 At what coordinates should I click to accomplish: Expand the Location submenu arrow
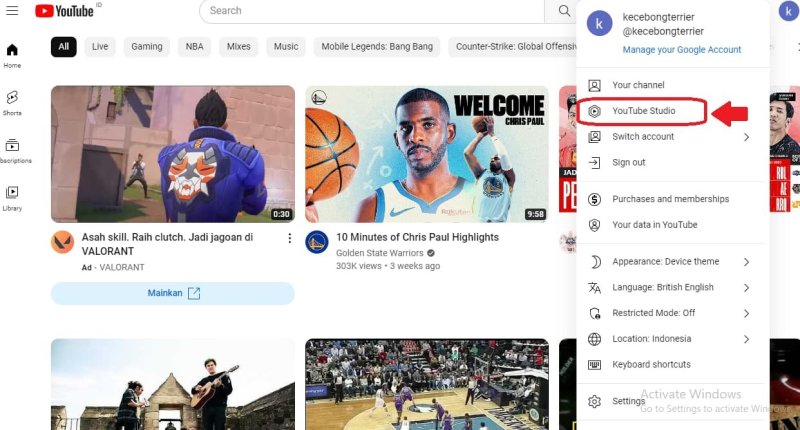(746, 339)
